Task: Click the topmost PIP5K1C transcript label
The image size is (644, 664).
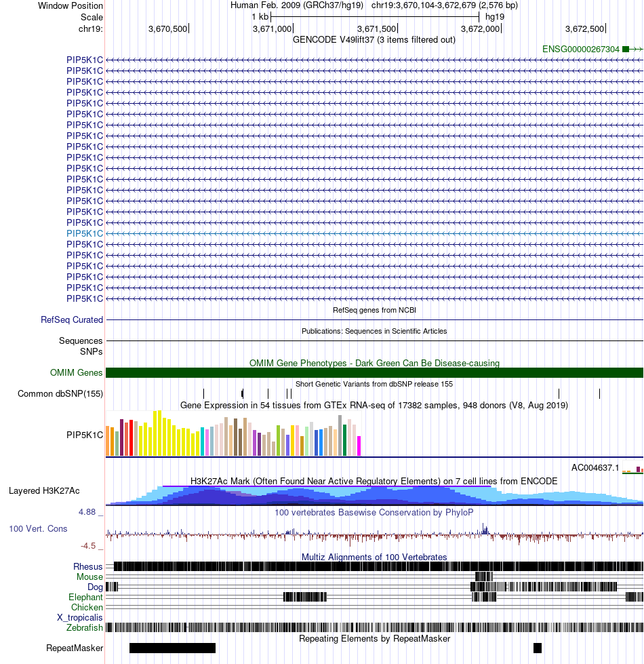Action: coord(85,60)
